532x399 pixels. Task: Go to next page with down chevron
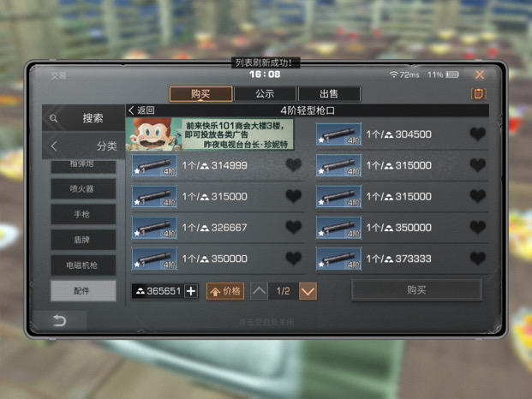tap(308, 291)
